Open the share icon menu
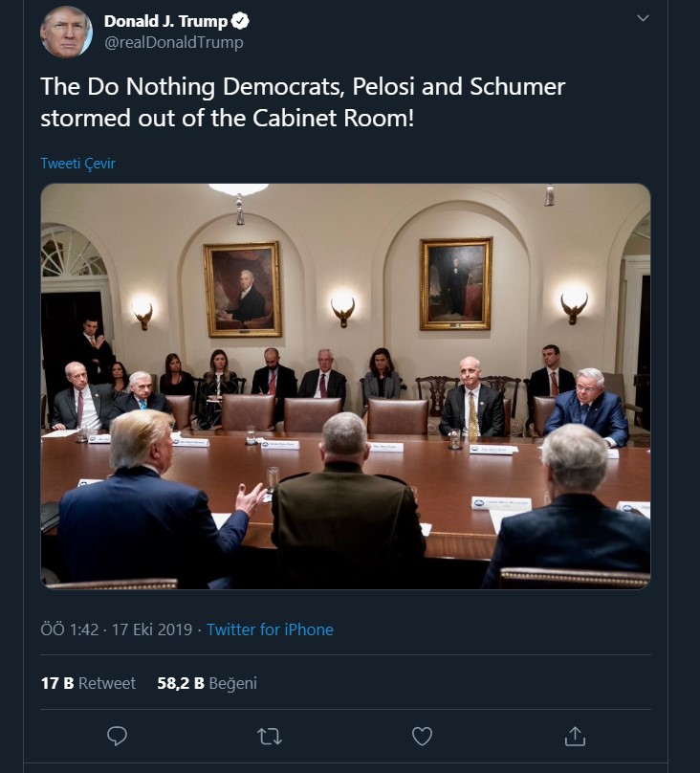Viewport: 700px width, 773px height. (575, 736)
